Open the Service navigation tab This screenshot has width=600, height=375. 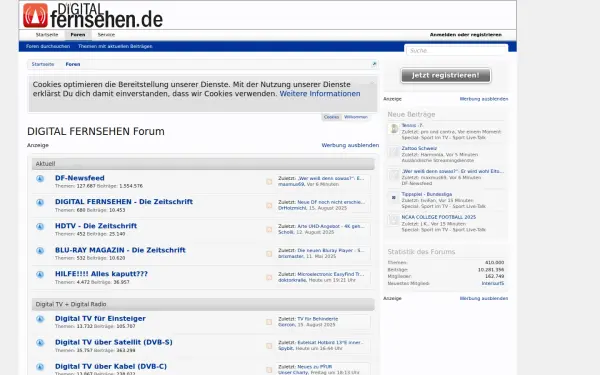coord(106,35)
